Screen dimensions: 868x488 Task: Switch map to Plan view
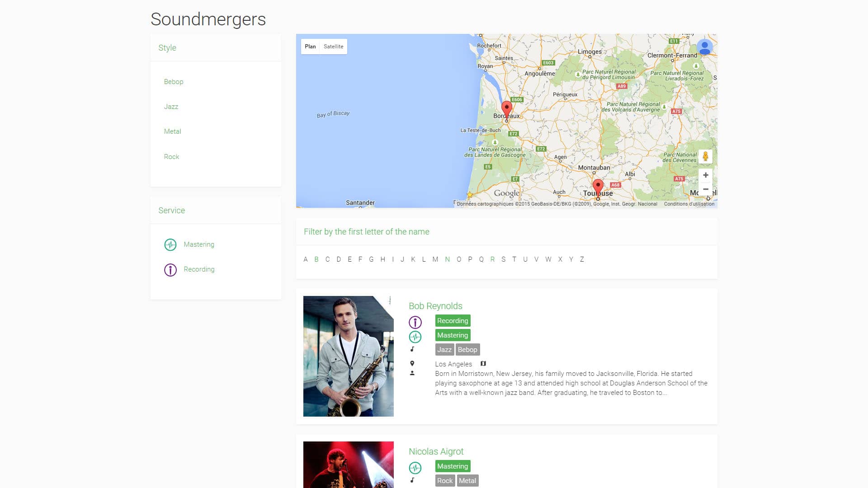point(310,47)
